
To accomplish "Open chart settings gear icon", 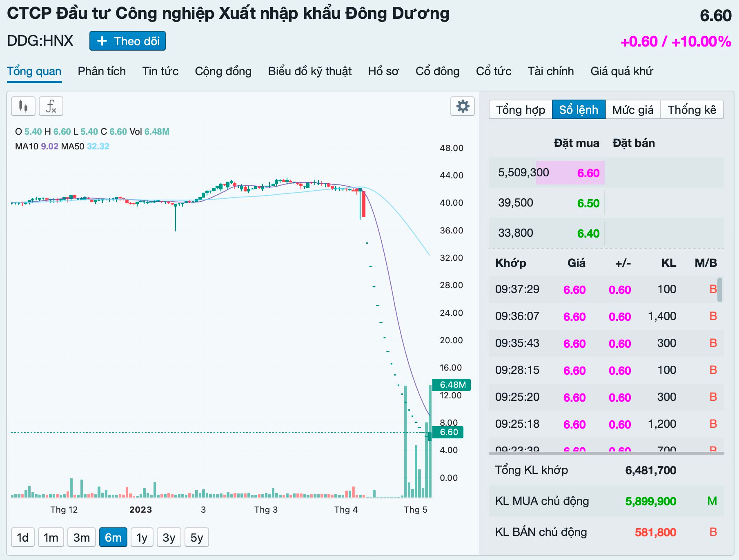I will 463,107.
